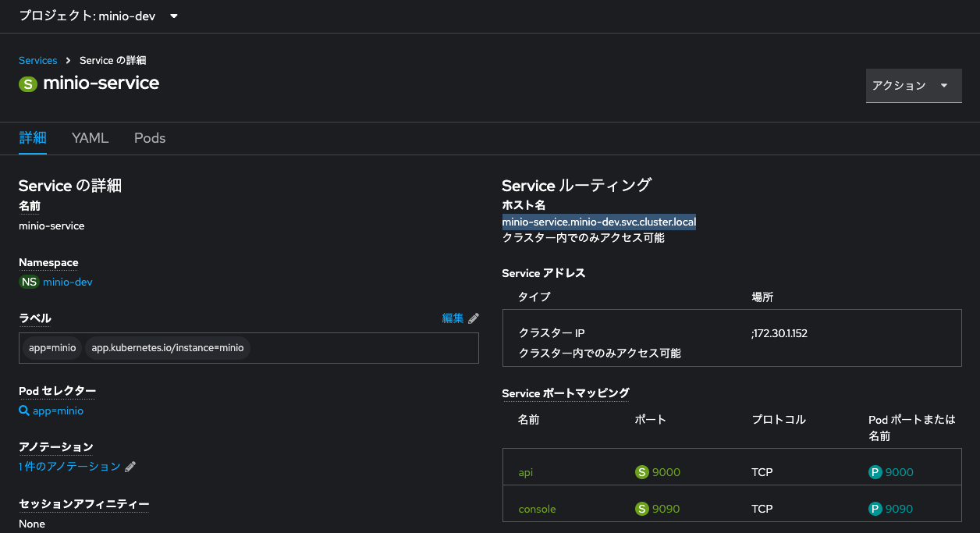Click the service port value 9000

pos(666,472)
